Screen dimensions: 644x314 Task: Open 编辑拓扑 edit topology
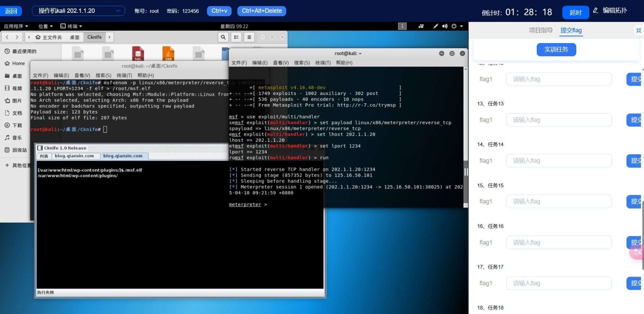pyautogui.click(x=610, y=11)
